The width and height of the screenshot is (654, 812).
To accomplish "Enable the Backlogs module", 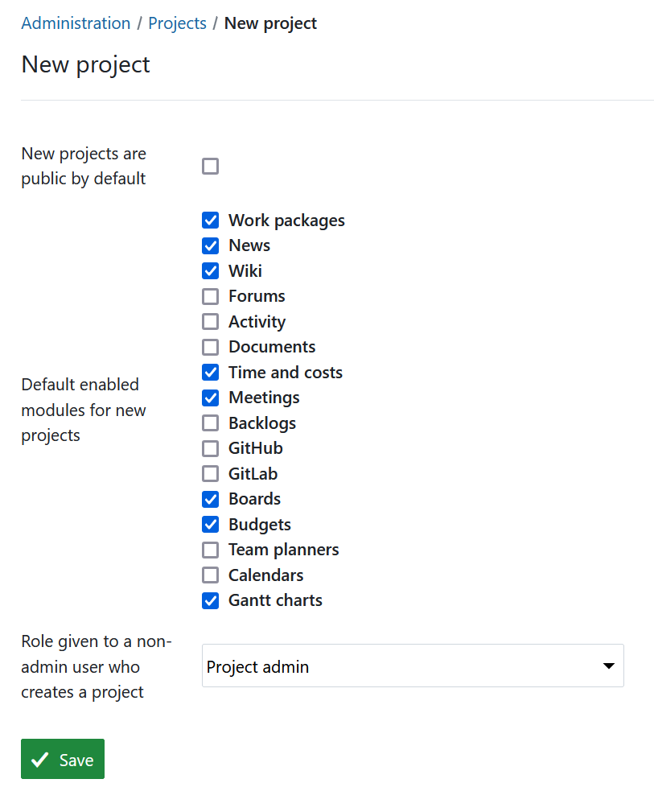I will click(210, 422).
